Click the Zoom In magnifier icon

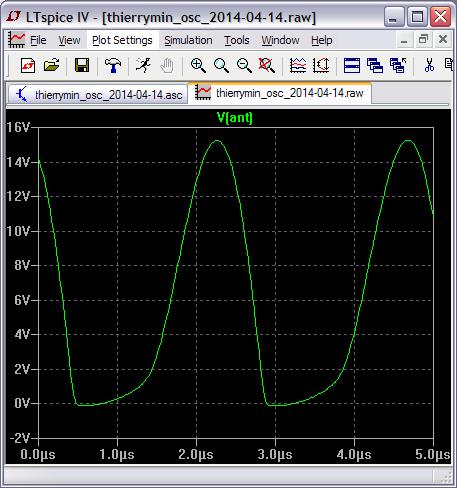[x=198, y=65]
